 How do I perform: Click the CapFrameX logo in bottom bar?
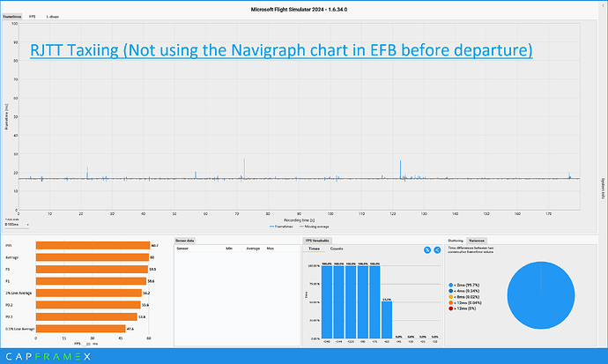(x=48, y=357)
